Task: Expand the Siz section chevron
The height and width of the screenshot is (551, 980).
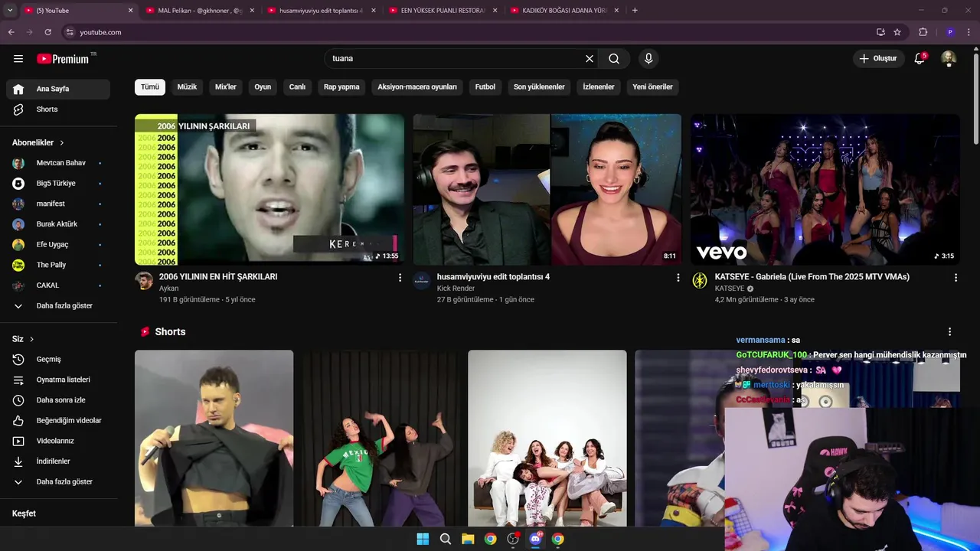Action: coord(31,339)
